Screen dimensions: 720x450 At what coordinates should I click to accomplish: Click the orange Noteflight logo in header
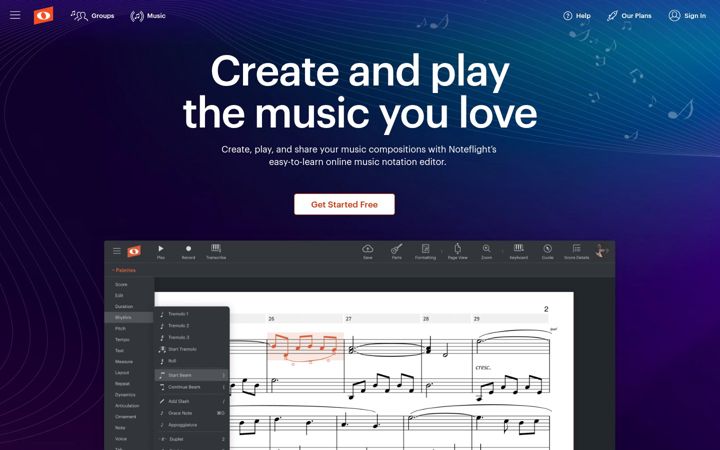(43, 15)
